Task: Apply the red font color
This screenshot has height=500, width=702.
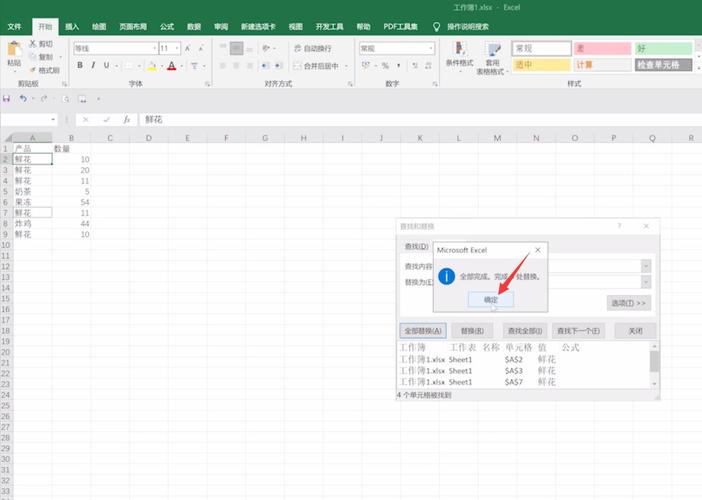Action: [171, 66]
